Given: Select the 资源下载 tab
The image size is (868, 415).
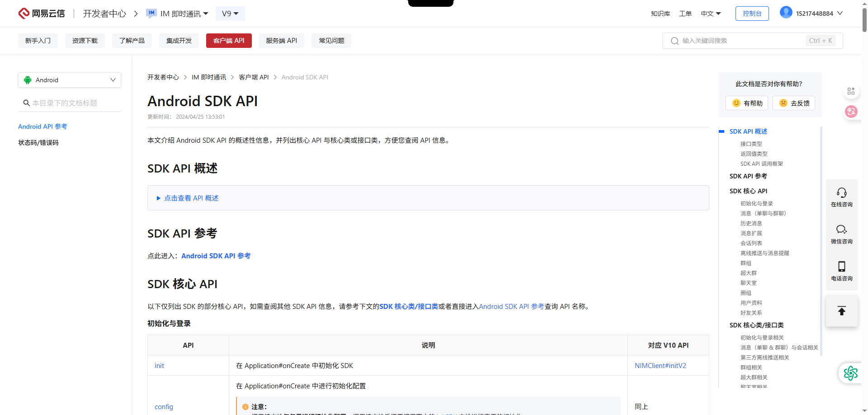Looking at the screenshot, I should 85,41.
